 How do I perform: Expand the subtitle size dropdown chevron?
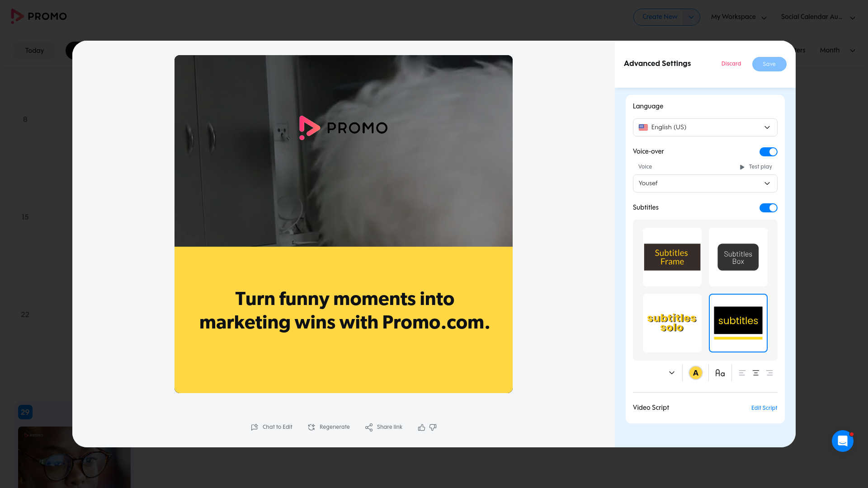(672, 373)
